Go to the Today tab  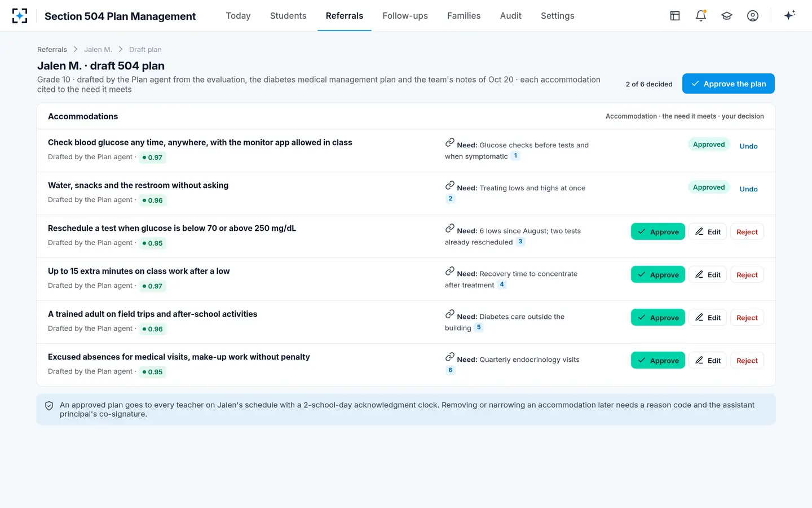238,16
